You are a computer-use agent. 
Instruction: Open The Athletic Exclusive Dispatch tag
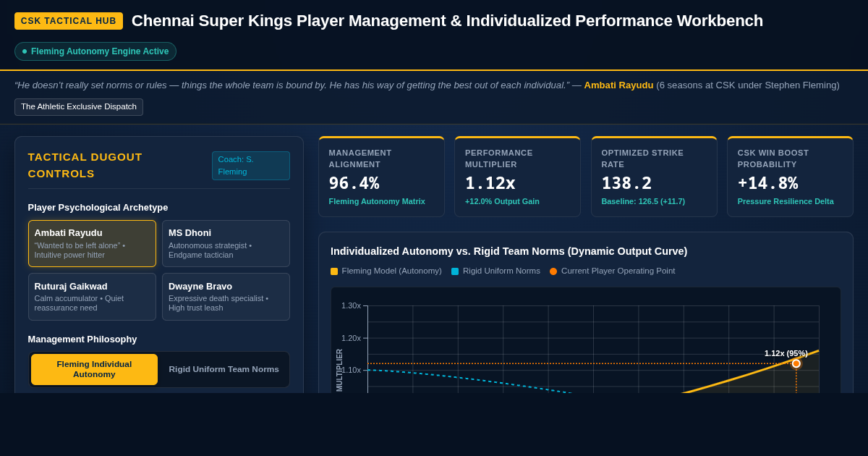coord(79,107)
